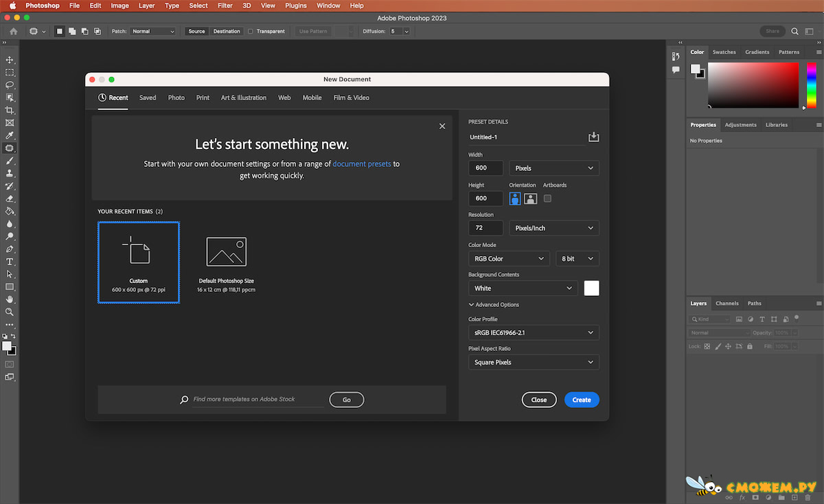Choose portrait orientation

(x=515, y=198)
